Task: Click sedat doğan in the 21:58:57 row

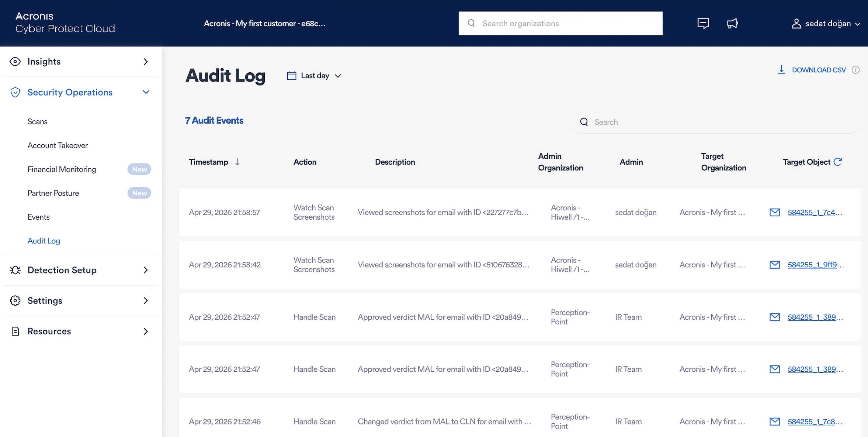Action: [x=636, y=212]
